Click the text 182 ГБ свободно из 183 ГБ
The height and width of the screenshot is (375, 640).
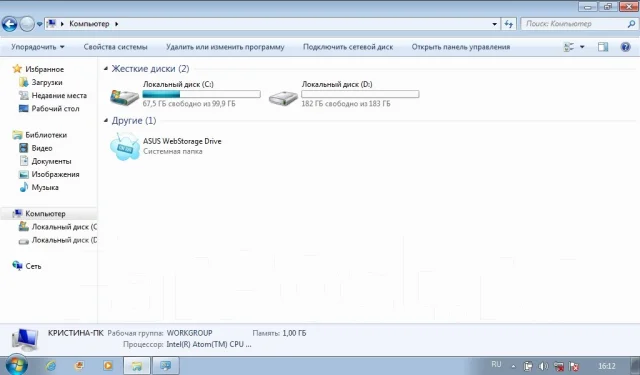[346, 104]
